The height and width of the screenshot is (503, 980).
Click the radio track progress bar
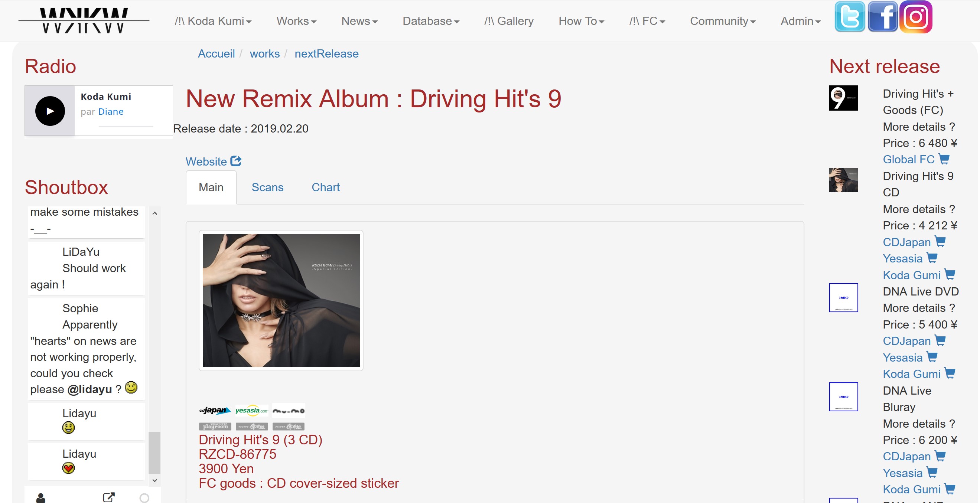coord(126,126)
